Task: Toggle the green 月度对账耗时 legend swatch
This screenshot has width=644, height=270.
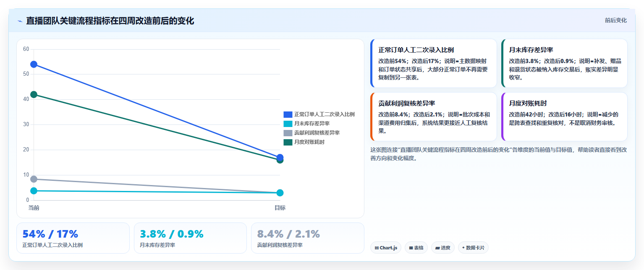Action: coord(288,142)
